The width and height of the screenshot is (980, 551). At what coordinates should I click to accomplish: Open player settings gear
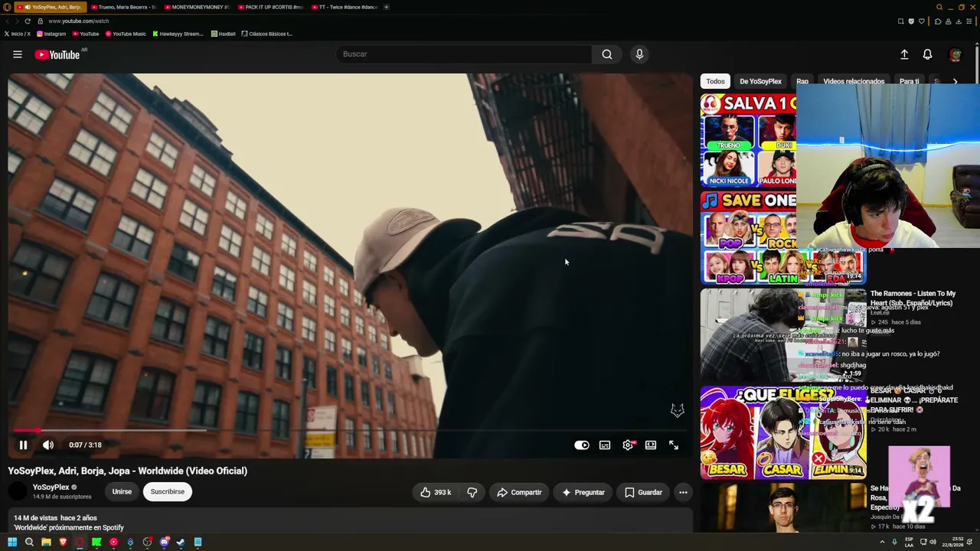(628, 445)
